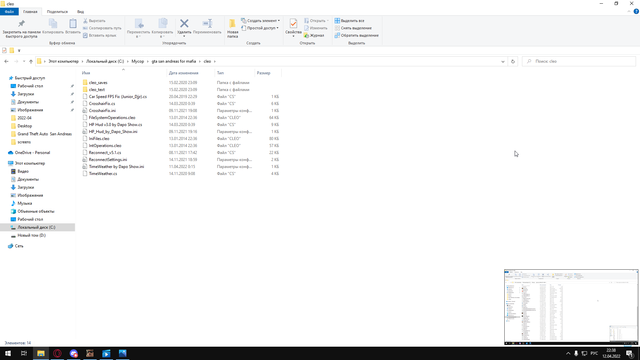
Task: Select Новый том (D:) in the sidebar
Action: pyautogui.click(x=31, y=236)
